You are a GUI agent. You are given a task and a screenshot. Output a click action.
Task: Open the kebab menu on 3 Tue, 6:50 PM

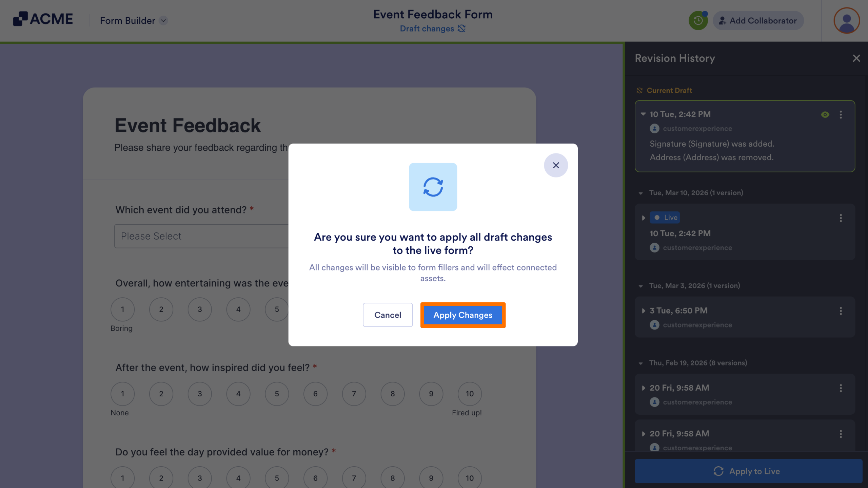(841, 311)
